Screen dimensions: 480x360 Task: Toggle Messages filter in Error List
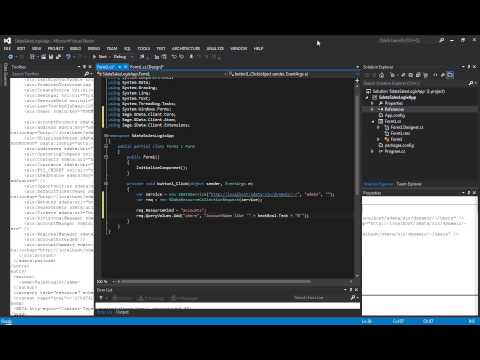point(184,298)
